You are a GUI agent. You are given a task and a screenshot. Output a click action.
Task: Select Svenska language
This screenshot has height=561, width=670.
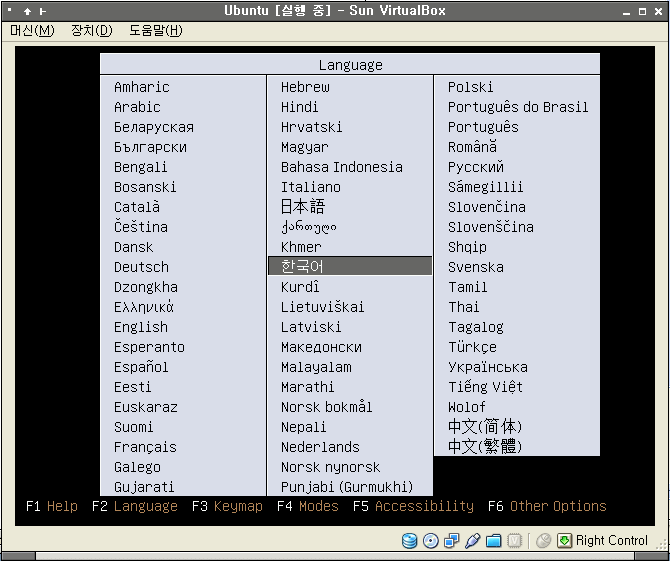(x=476, y=267)
